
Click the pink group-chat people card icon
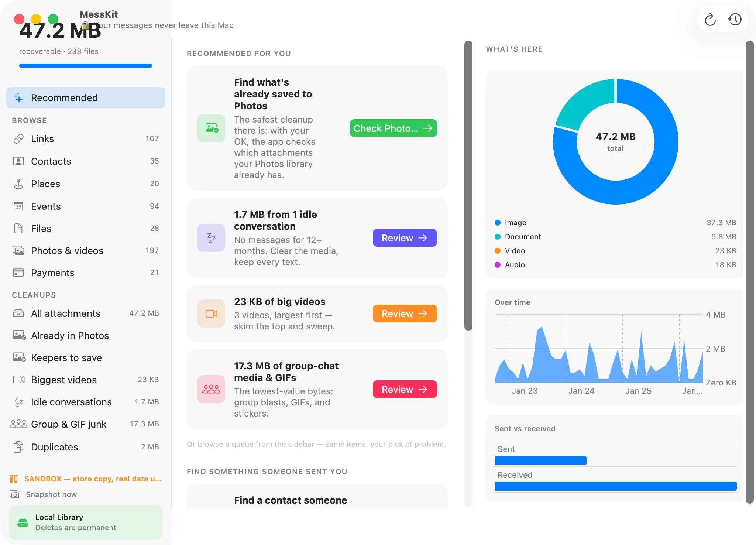(x=211, y=389)
